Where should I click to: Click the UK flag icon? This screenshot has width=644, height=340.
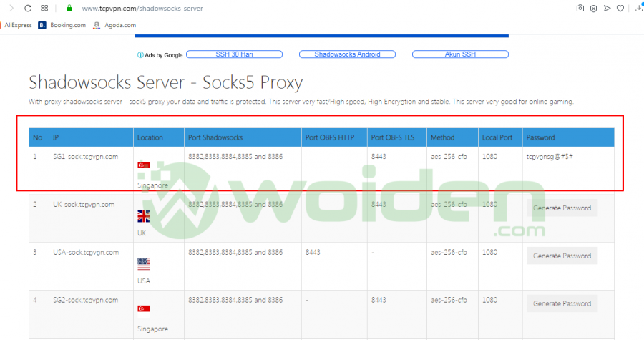pyautogui.click(x=144, y=216)
